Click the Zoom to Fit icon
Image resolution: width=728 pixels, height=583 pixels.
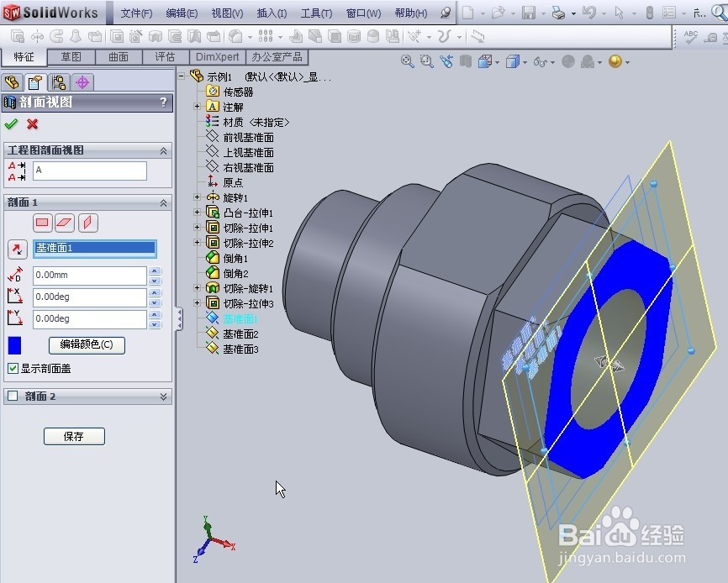407,61
